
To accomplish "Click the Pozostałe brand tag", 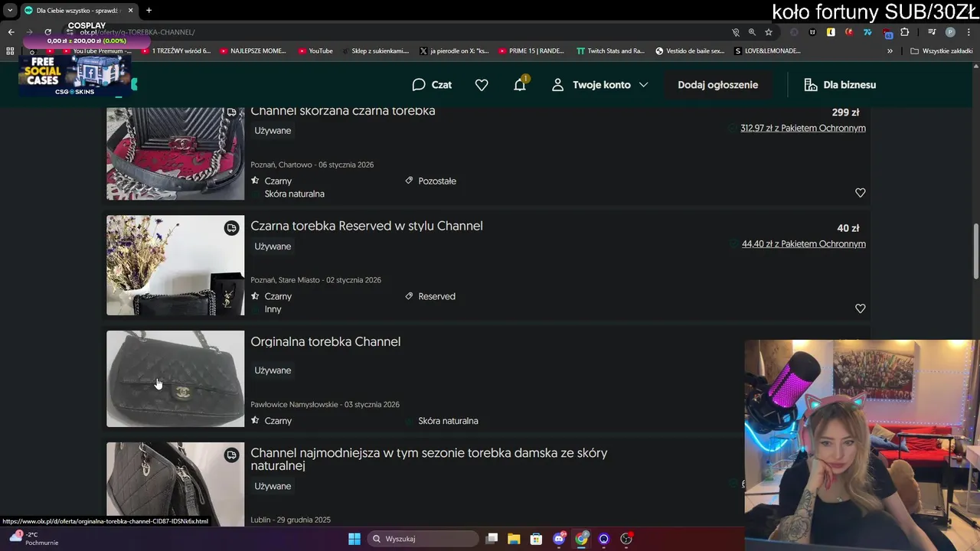I will [436, 181].
